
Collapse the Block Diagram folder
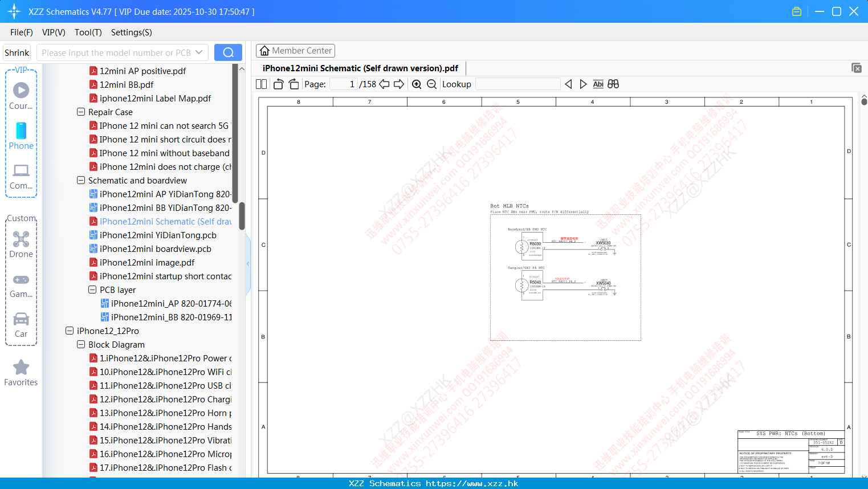[x=81, y=344]
